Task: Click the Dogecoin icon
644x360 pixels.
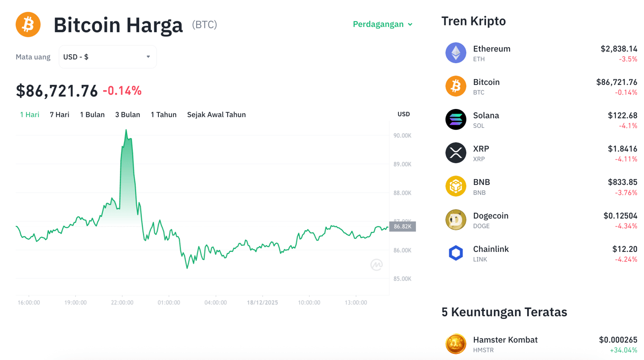Action: coord(455,220)
